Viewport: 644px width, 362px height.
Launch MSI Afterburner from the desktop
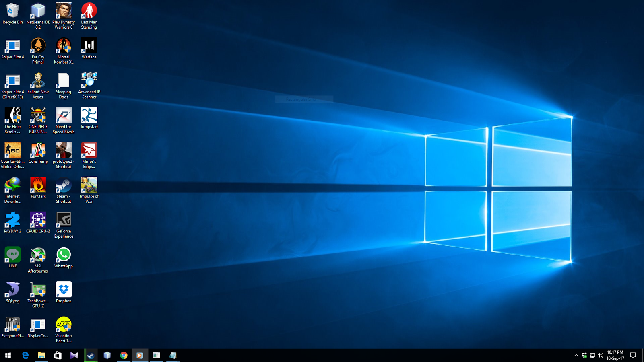(x=38, y=255)
